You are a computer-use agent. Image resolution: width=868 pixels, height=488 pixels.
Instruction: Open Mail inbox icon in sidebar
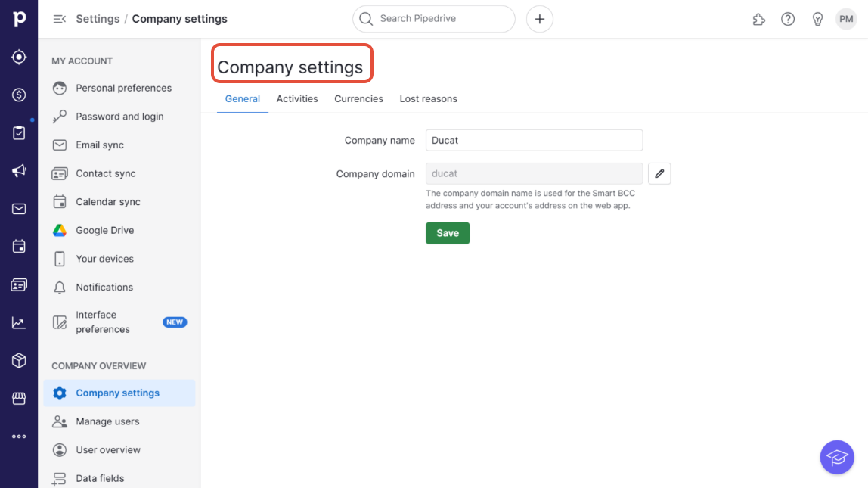(x=19, y=209)
